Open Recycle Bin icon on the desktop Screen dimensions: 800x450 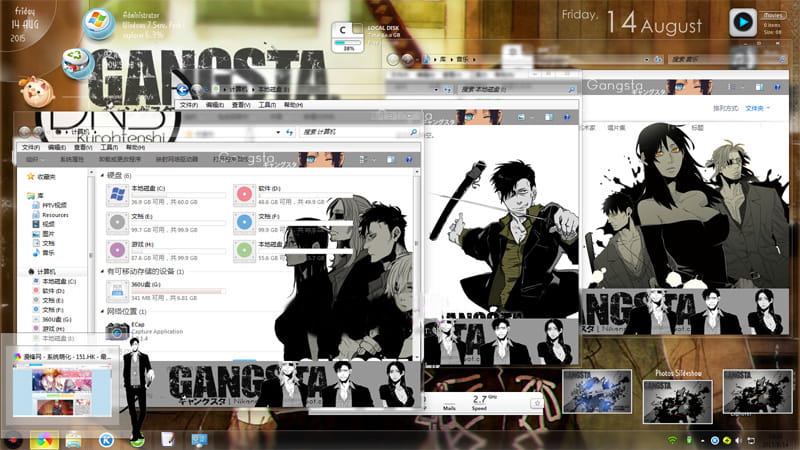(78, 62)
